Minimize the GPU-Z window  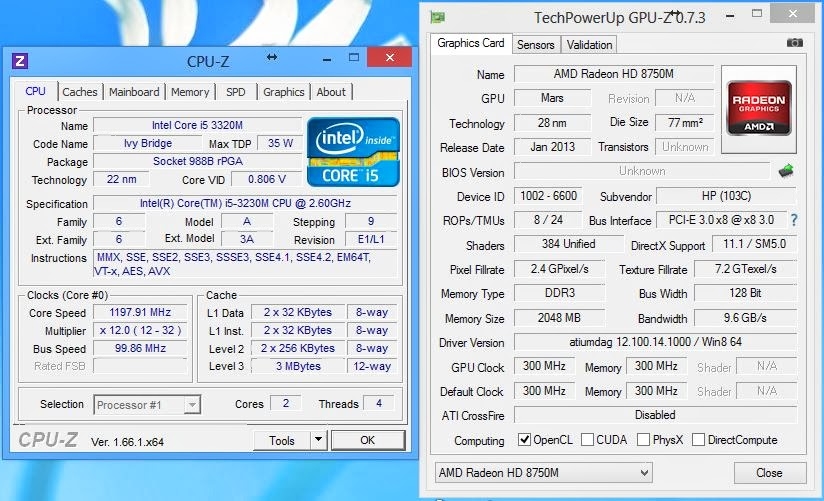(730, 16)
